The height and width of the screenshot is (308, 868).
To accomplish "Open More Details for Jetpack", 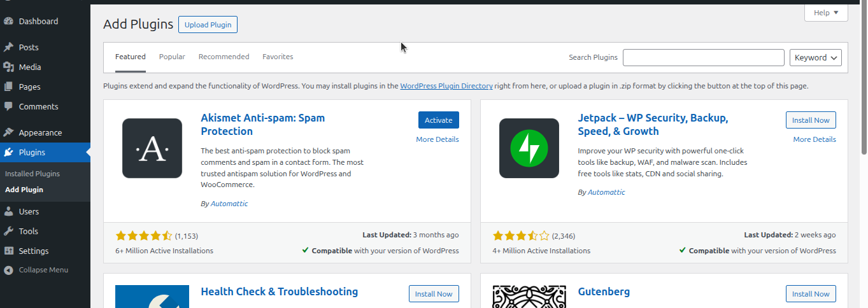I will (x=815, y=139).
